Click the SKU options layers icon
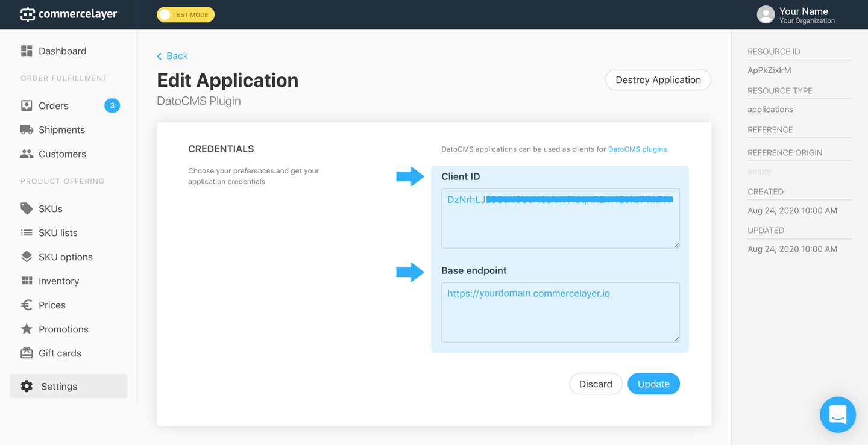Screen dimensions: 868x445 point(27,257)
